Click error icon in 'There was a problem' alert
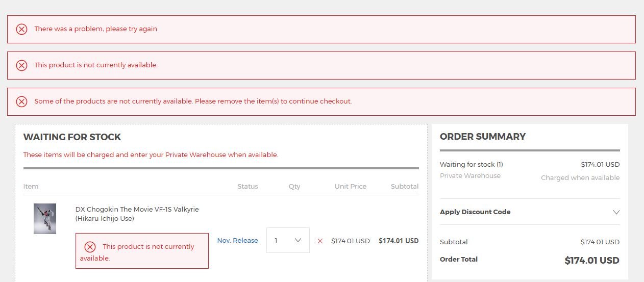644x282 pixels. coord(21,29)
